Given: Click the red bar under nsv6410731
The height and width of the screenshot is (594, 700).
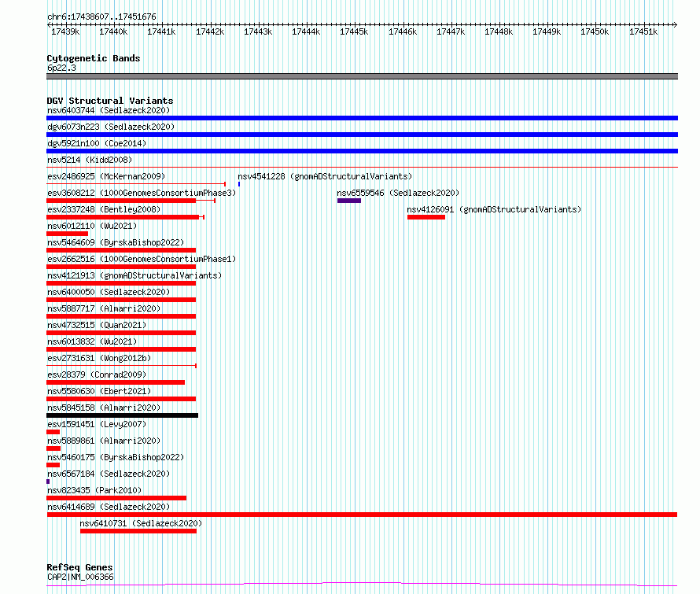Looking at the screenshot, I should tap(138, 532).
